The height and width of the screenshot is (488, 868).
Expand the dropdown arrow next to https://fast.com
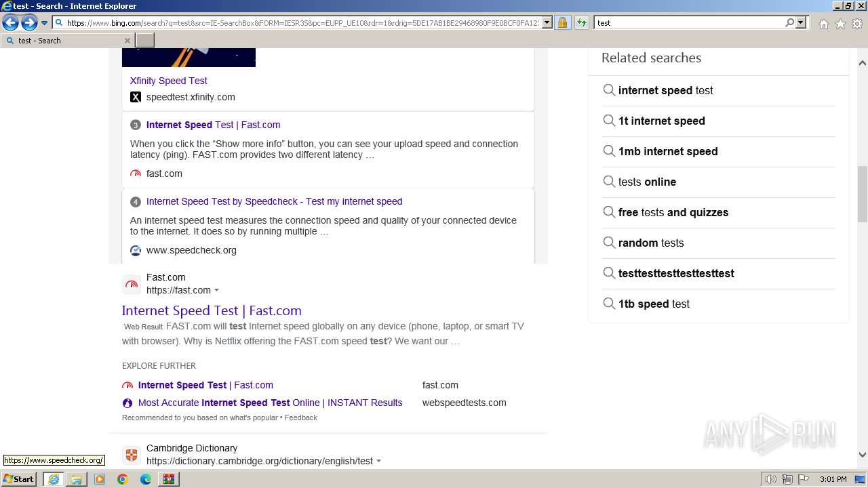coord(216,291)
